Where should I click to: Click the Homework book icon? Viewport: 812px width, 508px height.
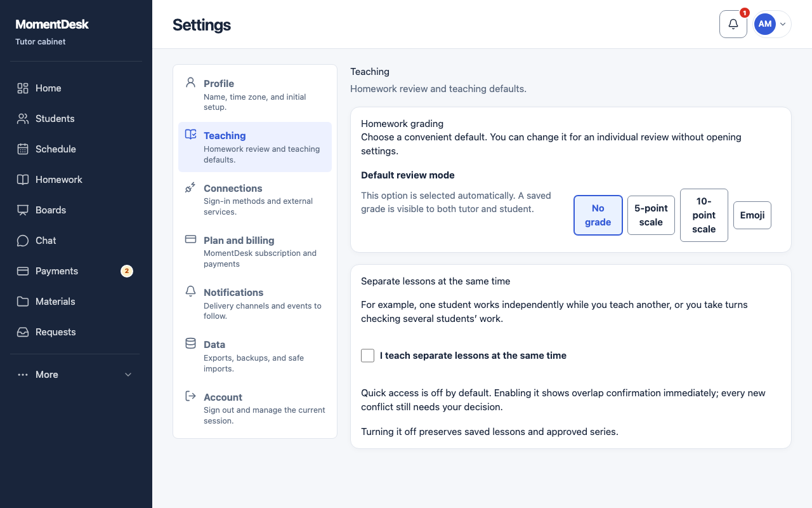click(23, 180)
